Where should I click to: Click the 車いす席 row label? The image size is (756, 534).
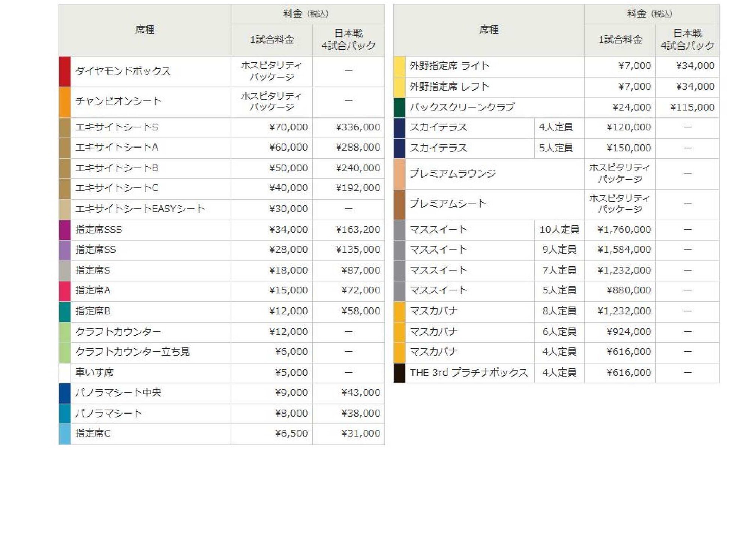point(94,372)
